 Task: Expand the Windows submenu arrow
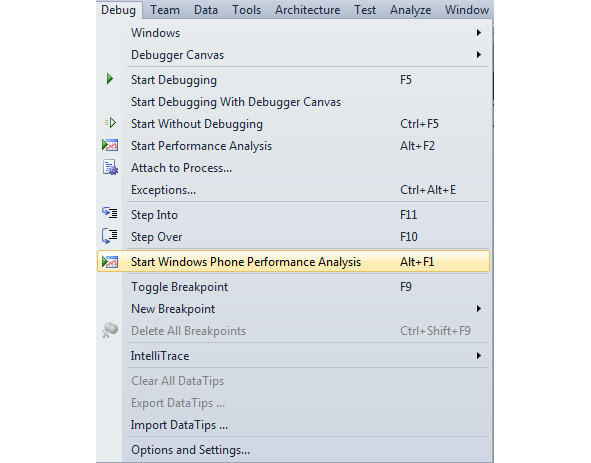[x=479, y=33]
